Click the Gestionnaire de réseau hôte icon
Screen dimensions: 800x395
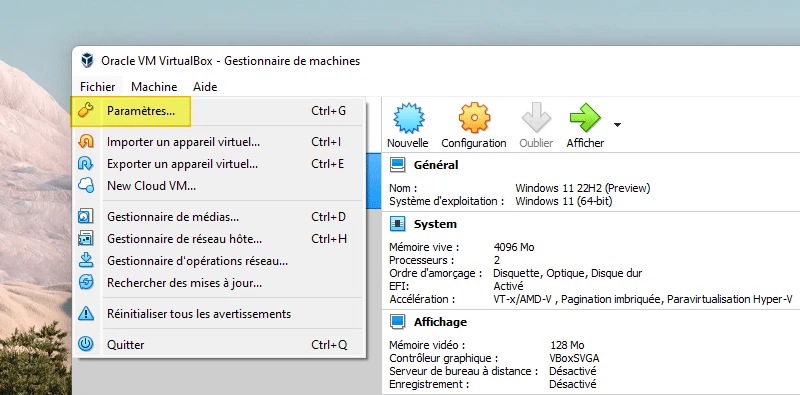pyautogui.click(x=86, y=238)
